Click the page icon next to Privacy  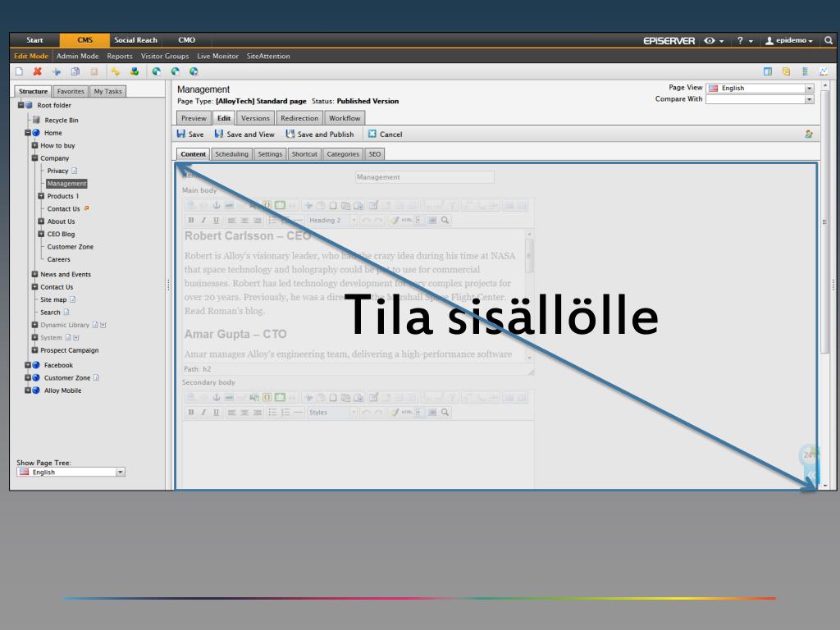tap(75, 171)
